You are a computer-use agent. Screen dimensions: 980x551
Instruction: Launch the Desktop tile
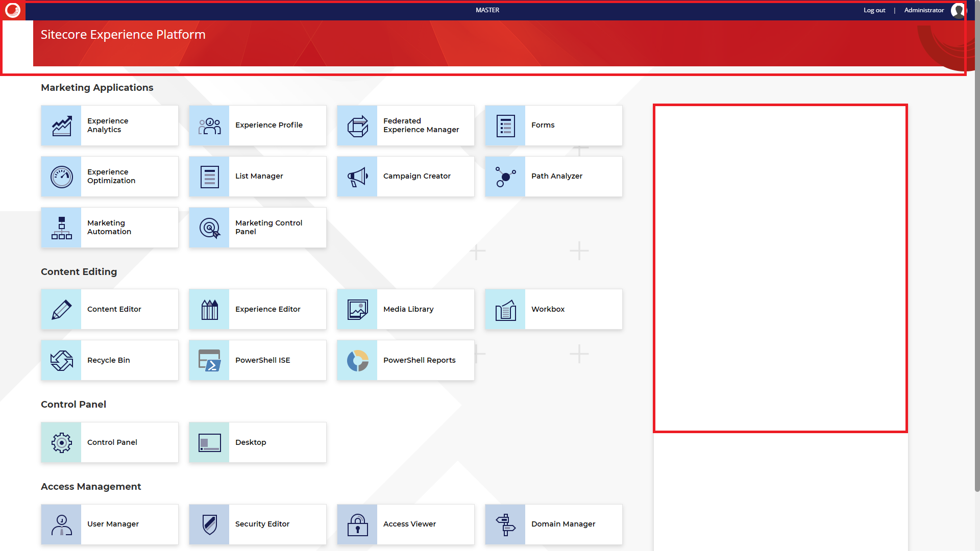[x=258, y=442]
